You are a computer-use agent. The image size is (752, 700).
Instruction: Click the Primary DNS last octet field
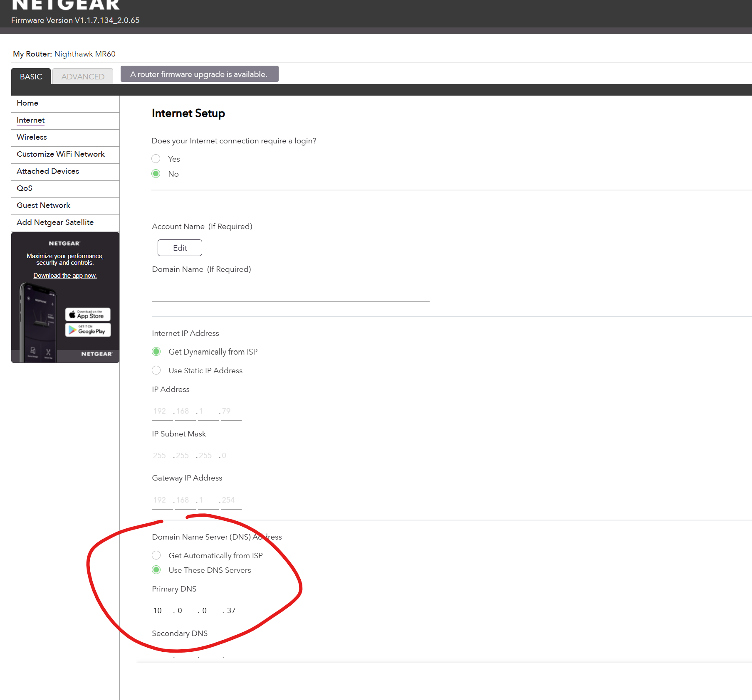coord(235,611)
